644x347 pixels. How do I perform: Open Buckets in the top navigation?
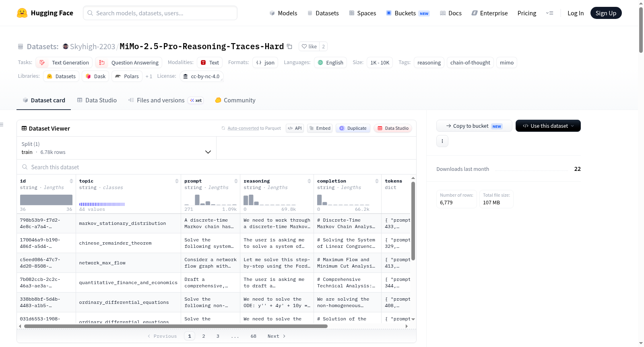408,13
